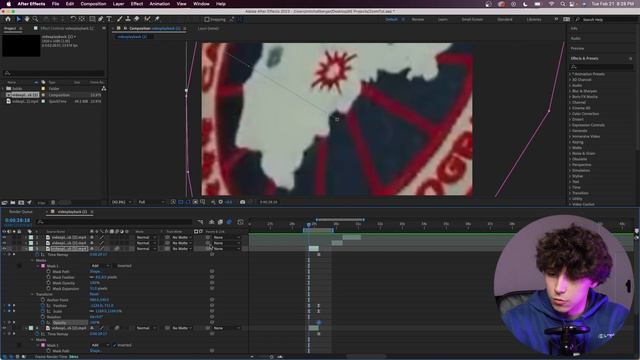
Task: Click the Effects & Presets search field
Action: click(601, 66)
